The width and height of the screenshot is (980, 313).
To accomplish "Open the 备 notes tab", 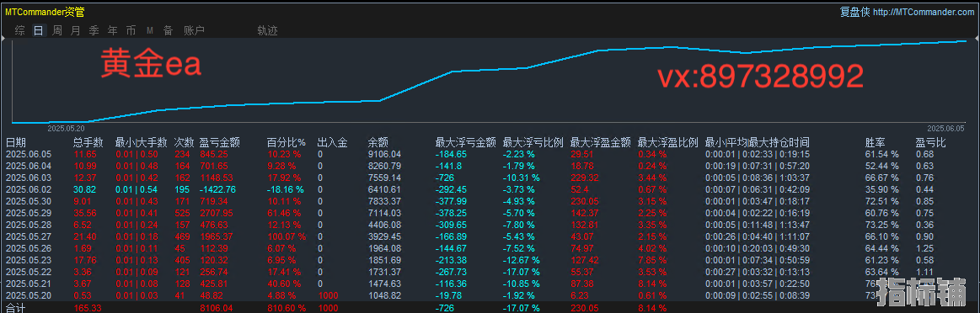I will 169,30.
